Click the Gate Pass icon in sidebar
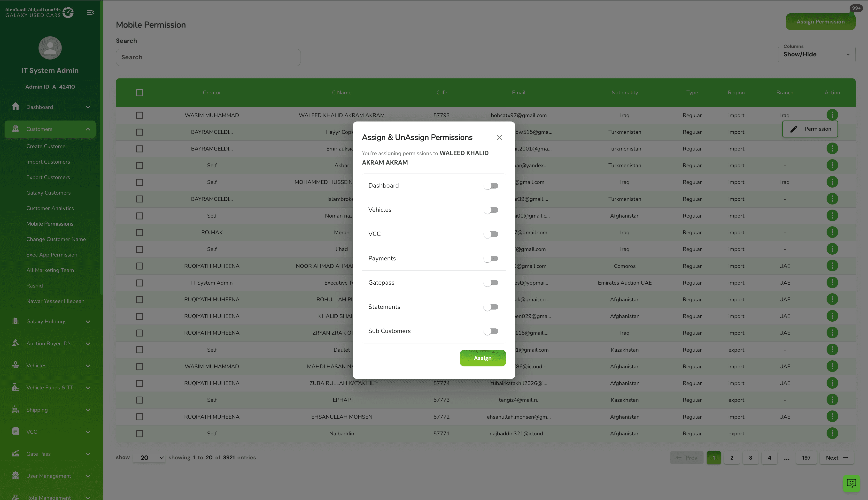The image size is (868, 500). pos(15,453)
